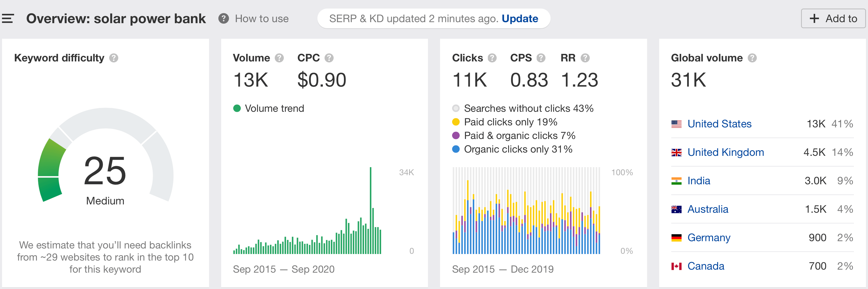Click CPS help question mark icon
This screenshot has width=868, height=289.
click(x=541, y=58)
